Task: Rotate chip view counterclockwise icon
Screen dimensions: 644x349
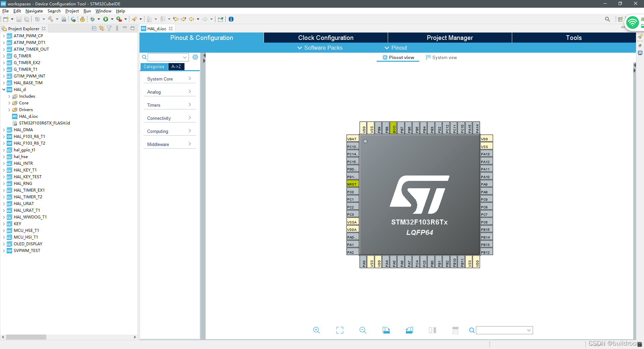Action: [x=409, y=330]
